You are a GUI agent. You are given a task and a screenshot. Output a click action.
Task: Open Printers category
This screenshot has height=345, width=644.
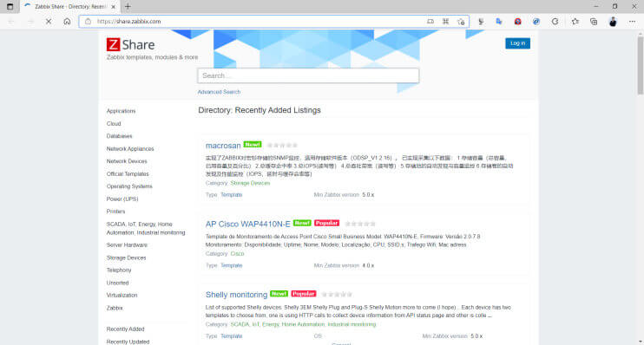point(115,212)
